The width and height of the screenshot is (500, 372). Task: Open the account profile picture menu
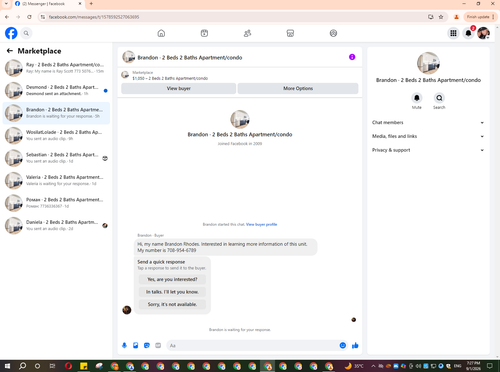[483, 33]
